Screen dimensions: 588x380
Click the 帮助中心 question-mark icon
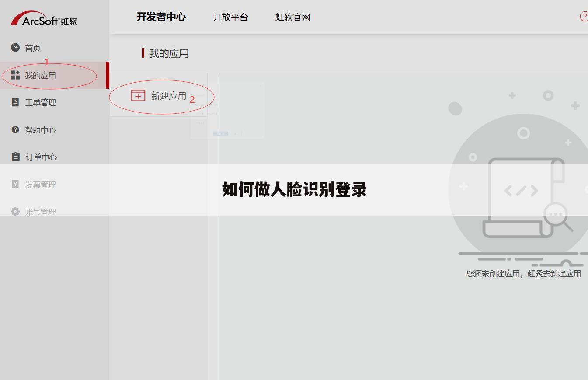[x=15, y=129]
